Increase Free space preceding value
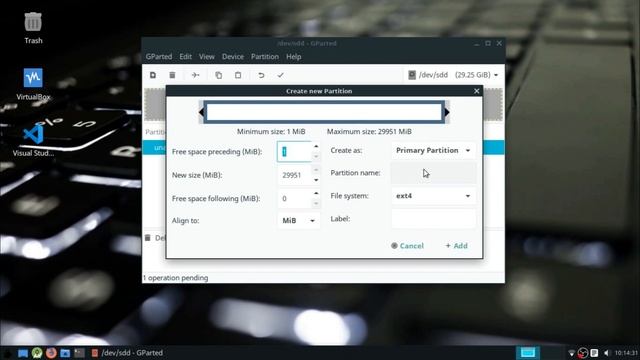 pos(316,146)
